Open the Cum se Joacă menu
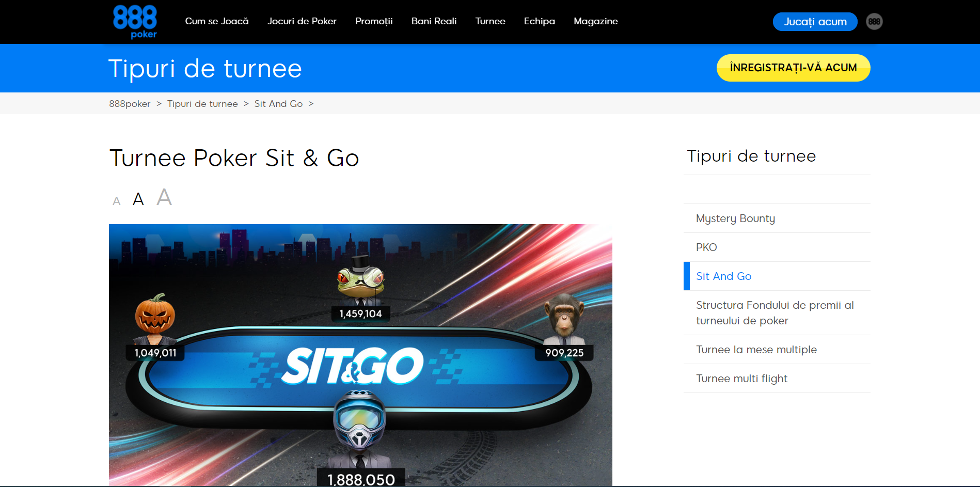 point(217,21)
